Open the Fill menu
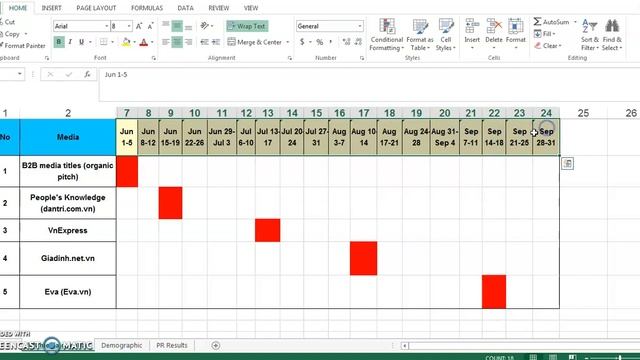 [x=544, y=34]
